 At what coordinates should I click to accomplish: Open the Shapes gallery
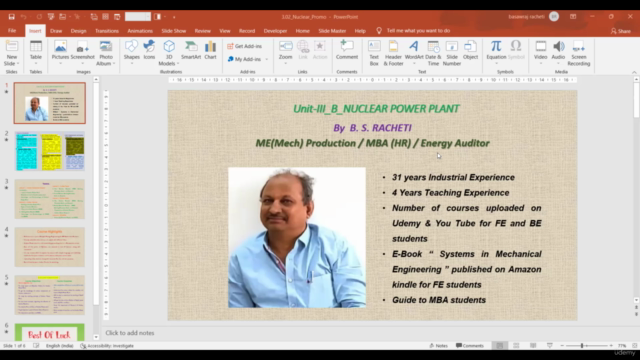tap(131, 53)
